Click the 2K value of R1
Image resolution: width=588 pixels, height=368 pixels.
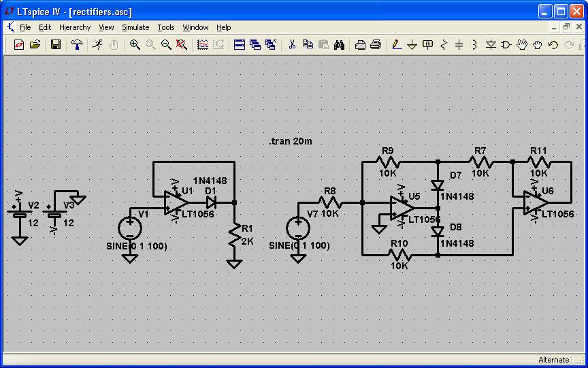click(x=248, y=241)
